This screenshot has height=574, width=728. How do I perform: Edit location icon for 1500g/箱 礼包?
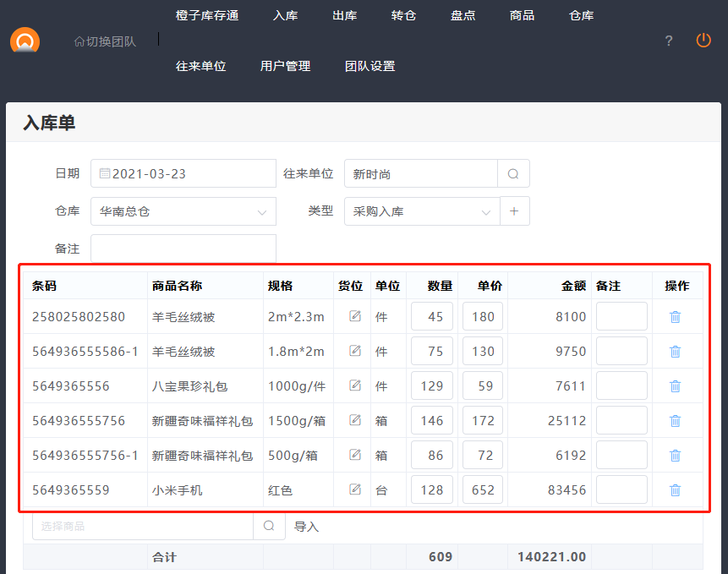click(355, 420)
